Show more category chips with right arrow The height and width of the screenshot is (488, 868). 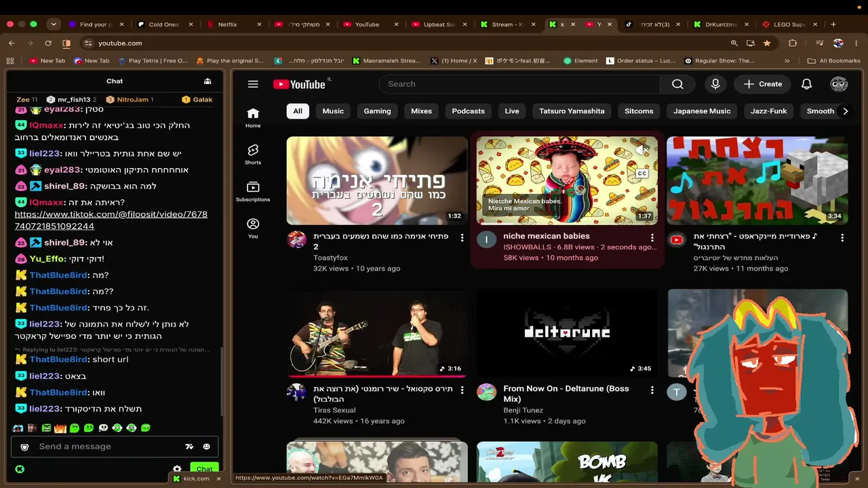(845, 111)
